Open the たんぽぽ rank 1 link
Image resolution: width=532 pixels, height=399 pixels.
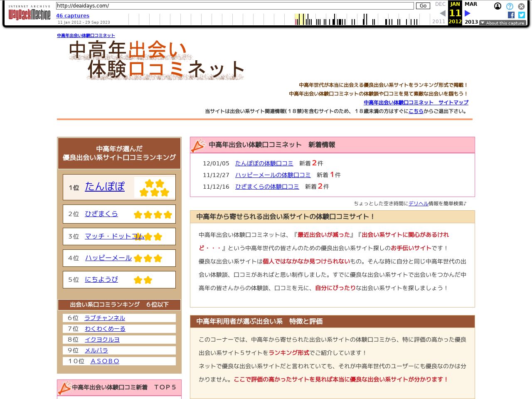[x=105, y=187]
